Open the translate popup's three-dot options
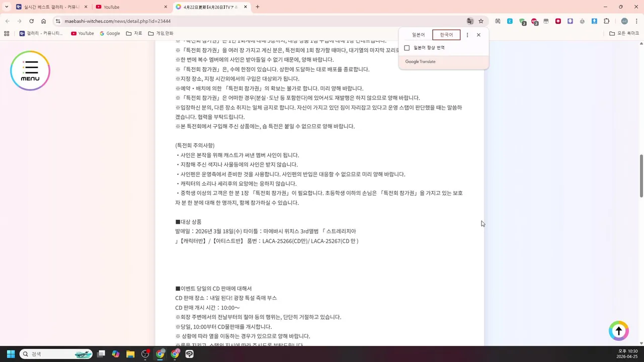The height and width of the screenshot is (362, 644). point(467,35)
